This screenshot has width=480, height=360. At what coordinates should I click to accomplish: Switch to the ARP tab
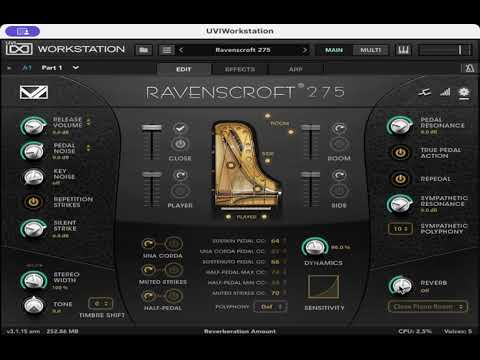click(296, 69)
